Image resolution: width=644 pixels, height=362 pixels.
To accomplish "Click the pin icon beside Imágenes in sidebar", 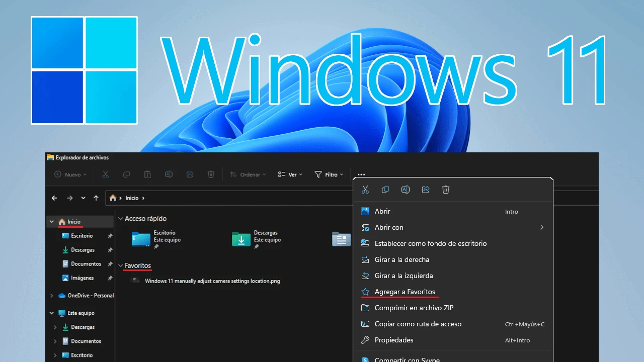I will [x=110, y=278].
